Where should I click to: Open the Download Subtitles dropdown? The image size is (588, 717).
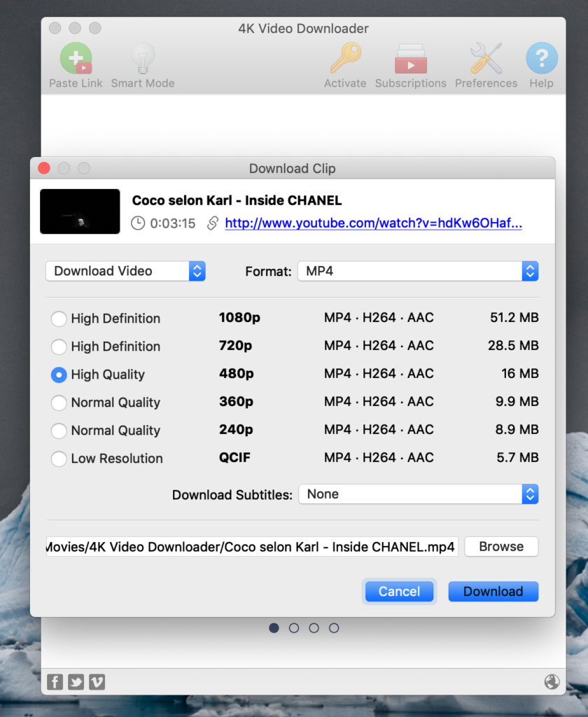click(418, 494)
